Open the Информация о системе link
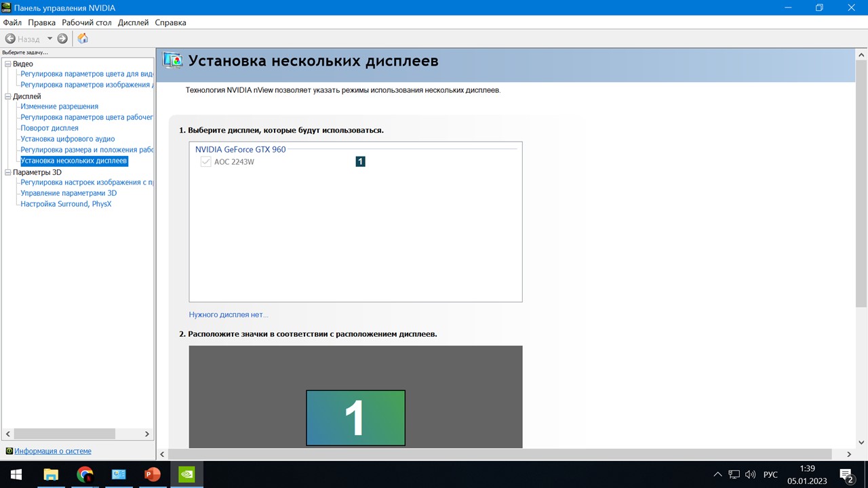Image resolution: width=868 pixels, height=488 pixels. [x=53, y=451]
